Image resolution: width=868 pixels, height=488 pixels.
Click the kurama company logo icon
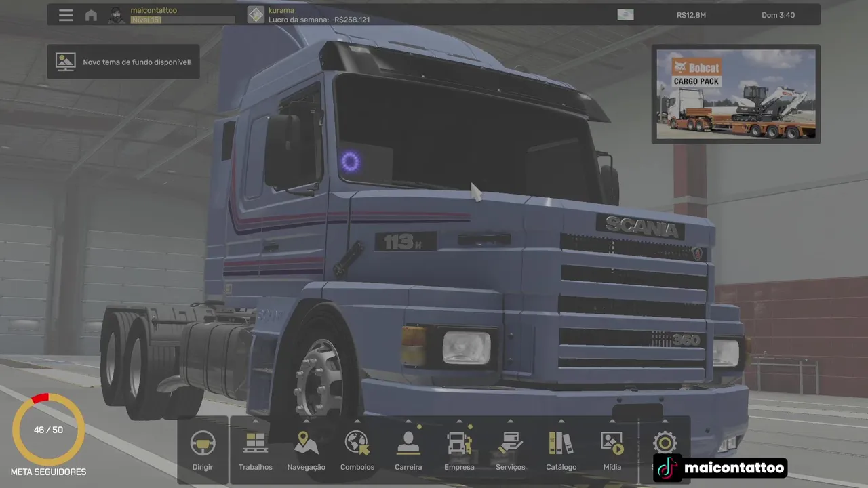256,15
